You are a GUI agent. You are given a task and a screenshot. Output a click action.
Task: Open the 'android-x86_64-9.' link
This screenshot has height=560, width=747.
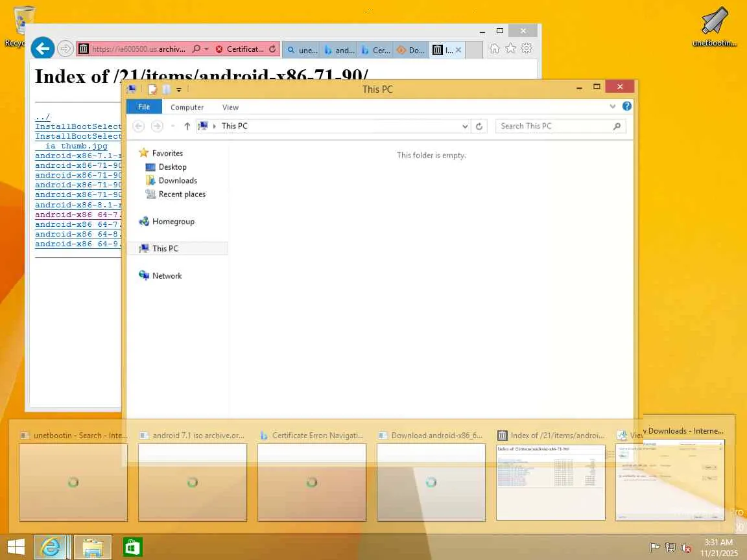pyautogui.click(x=78, y=244)
